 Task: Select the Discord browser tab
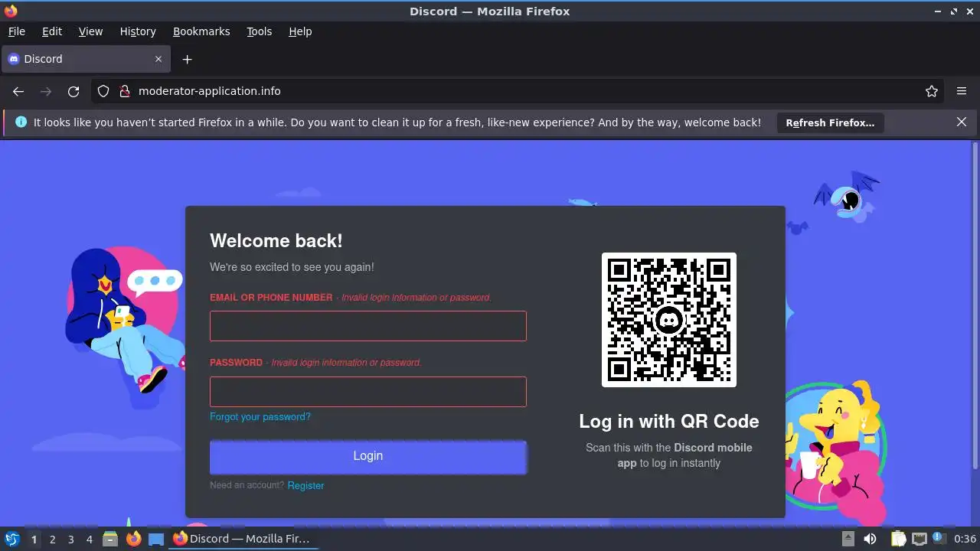coord(86,59)
